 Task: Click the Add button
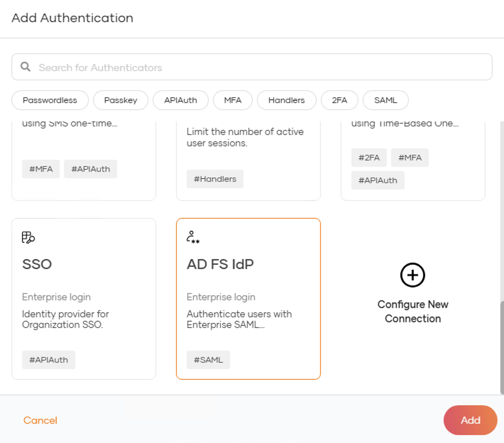[x=470, y=420]
